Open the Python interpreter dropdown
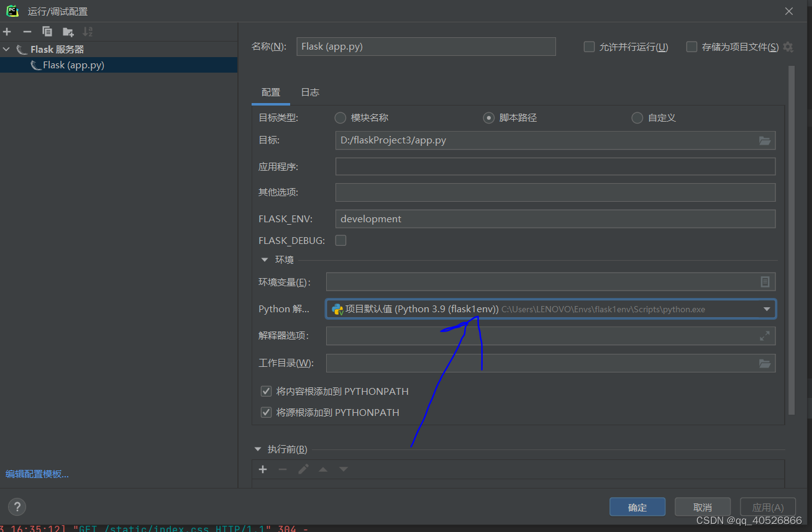The width and height of the screenshot is (812, 532). point(767,309)
